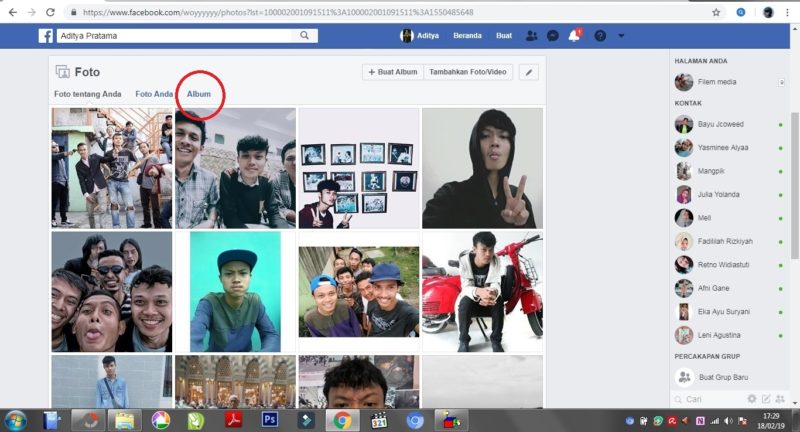Open the teal background cap selfie photo
Image resolution: width=800 pixels, height=432 pixels.
[x=235, y=292]
